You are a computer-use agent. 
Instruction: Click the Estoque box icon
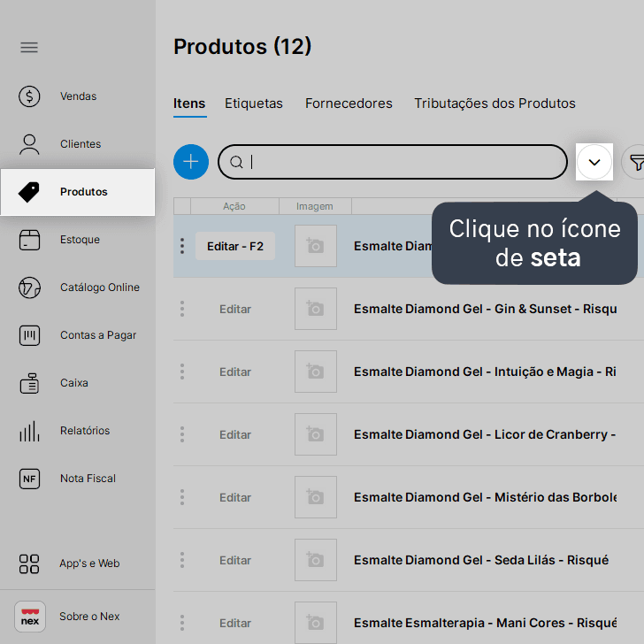(29, 240)
